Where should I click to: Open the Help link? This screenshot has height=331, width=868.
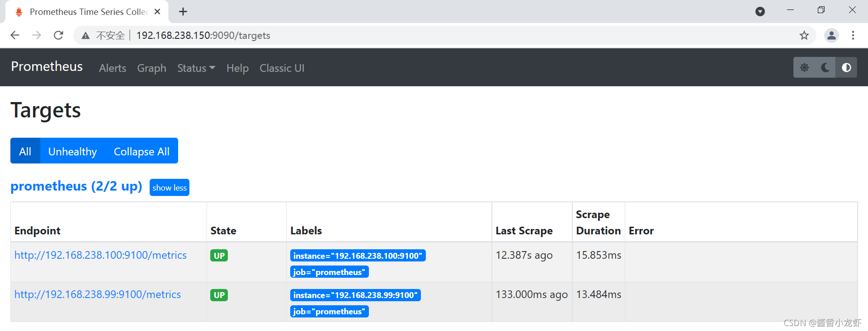[x=237, y=68]
